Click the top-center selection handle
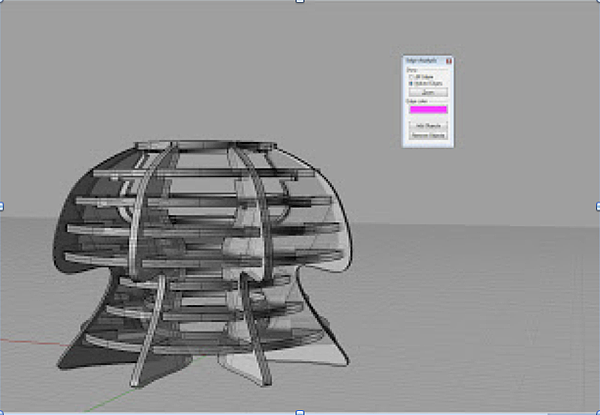The height and width of the screenshot is (415, 600). [x=299, y=2]
